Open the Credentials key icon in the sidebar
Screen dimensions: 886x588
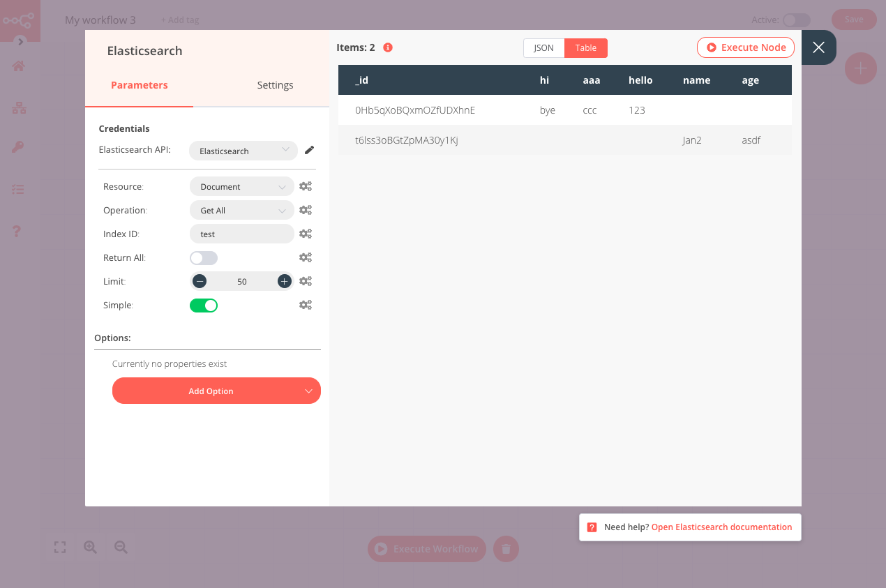point(17,147)
